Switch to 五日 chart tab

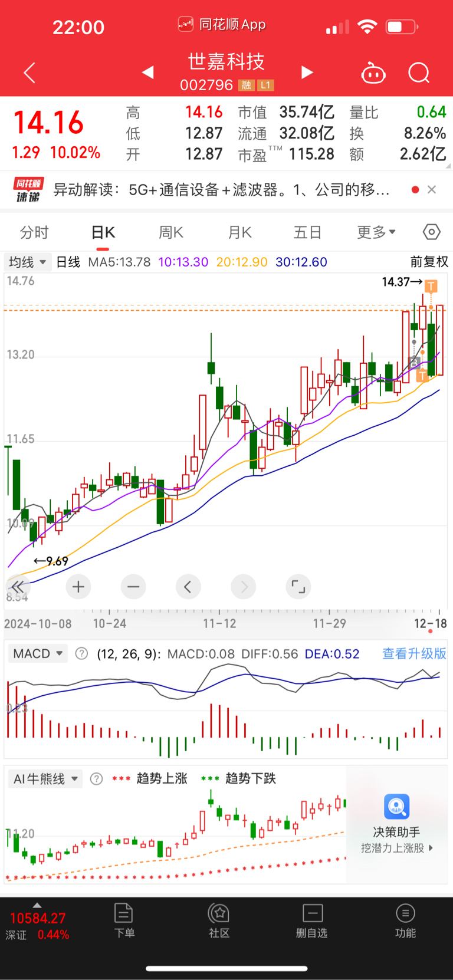pyautogui.click(x=307, y=232)
